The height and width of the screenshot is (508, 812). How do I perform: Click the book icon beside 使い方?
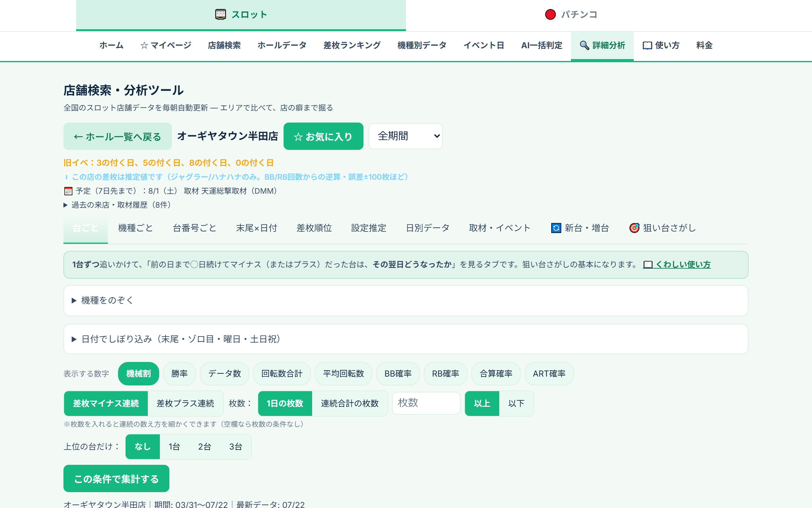(x=647, y=45)
